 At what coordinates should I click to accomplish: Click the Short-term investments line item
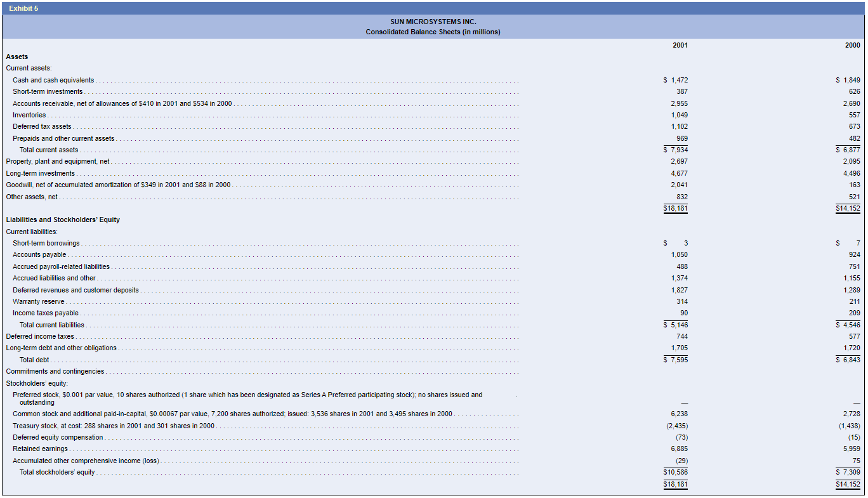48,91
